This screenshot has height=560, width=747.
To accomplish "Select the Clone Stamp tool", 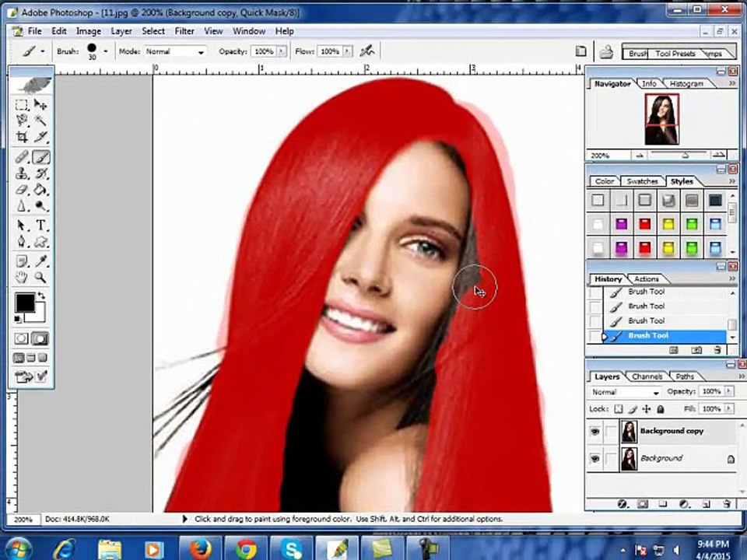I will pos(22,173).
